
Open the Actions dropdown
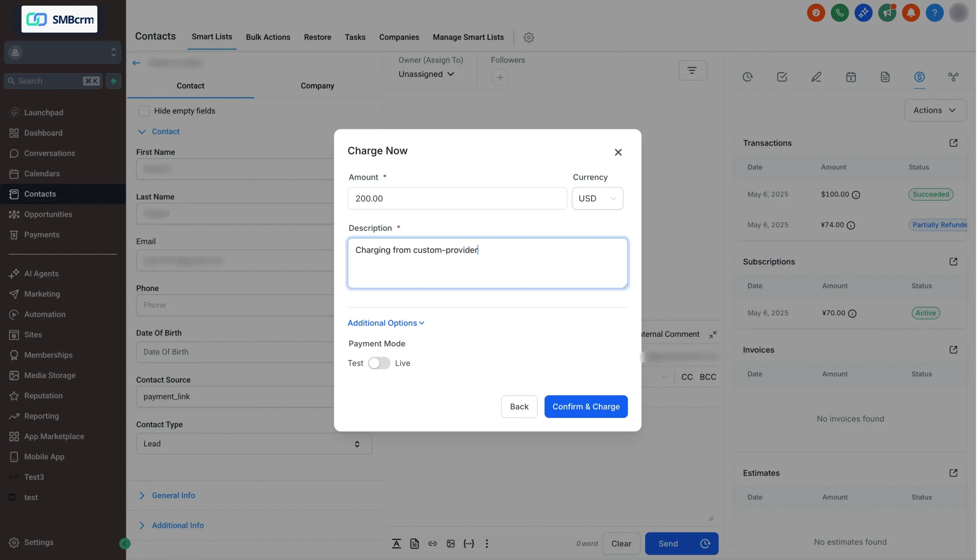(935, 110)
